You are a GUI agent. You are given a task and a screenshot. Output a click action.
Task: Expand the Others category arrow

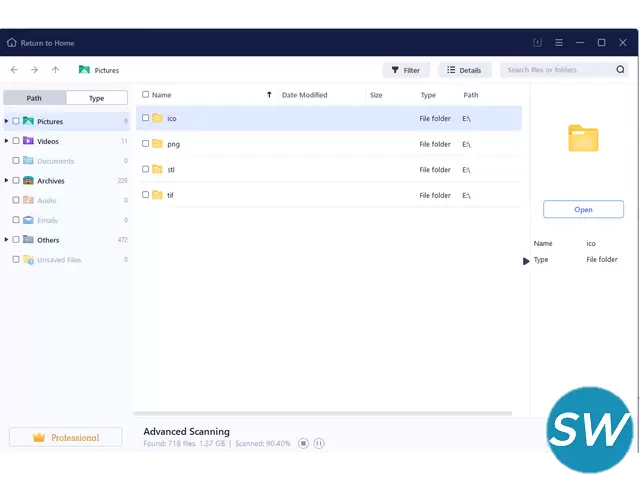tap(6, 240)
